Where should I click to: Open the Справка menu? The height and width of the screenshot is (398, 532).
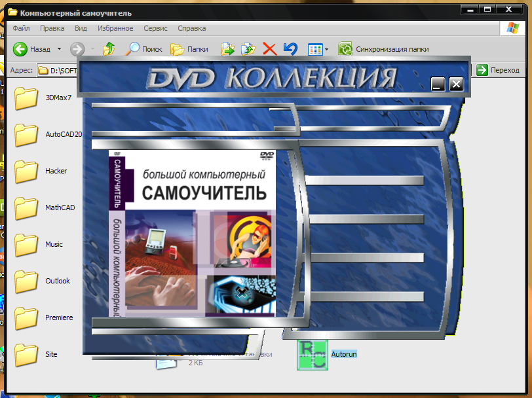click(x=192, y=29)
